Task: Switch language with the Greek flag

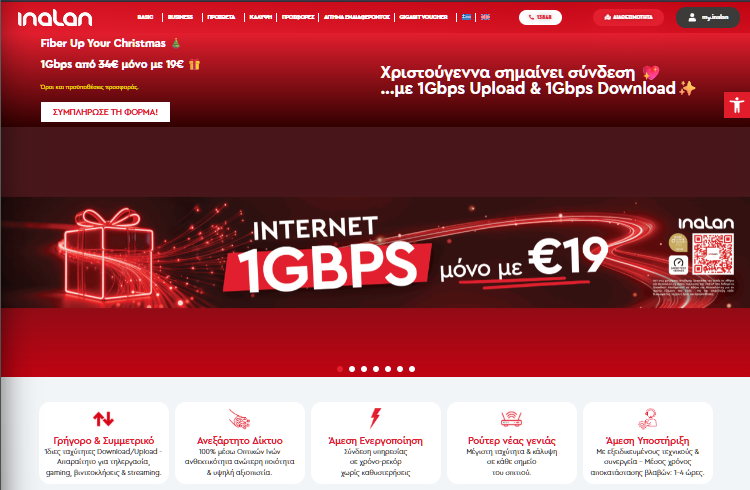Action: click(x=467, y=17)
